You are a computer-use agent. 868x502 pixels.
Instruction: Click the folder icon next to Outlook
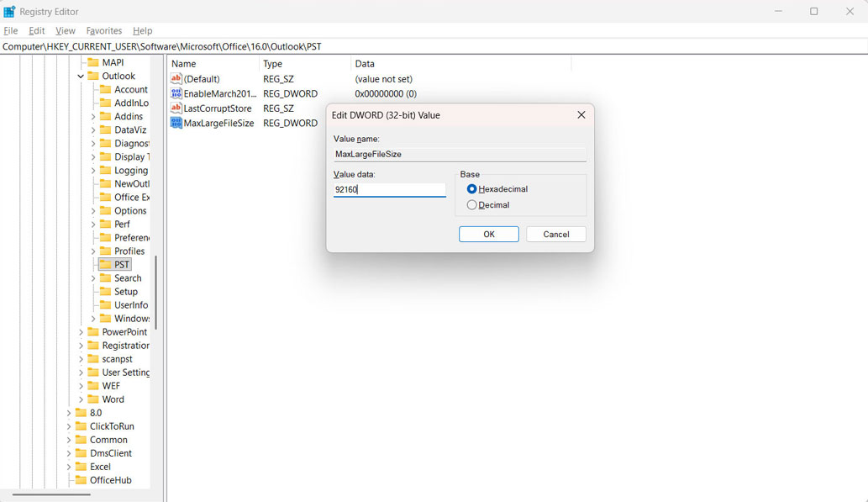pyautogui.click(x=94, y=76)
